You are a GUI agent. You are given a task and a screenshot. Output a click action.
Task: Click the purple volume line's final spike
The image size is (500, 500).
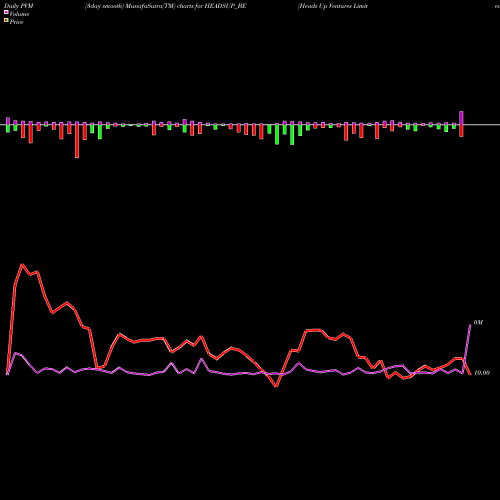pos(470,324)
